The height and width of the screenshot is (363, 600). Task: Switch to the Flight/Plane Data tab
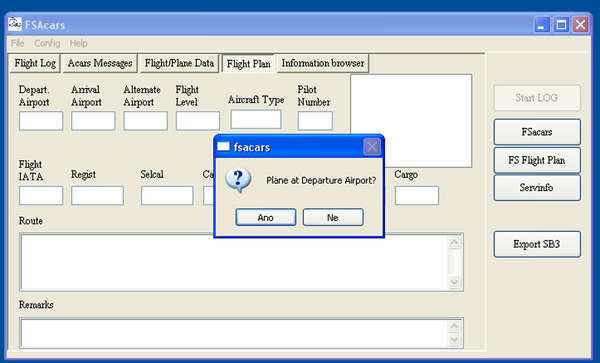(x=179, y=63)
